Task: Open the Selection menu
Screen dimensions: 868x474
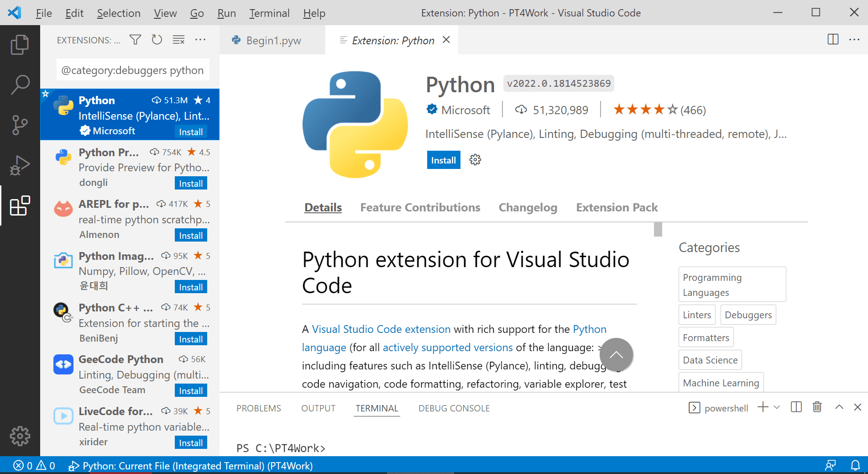Action: point(119,13)
